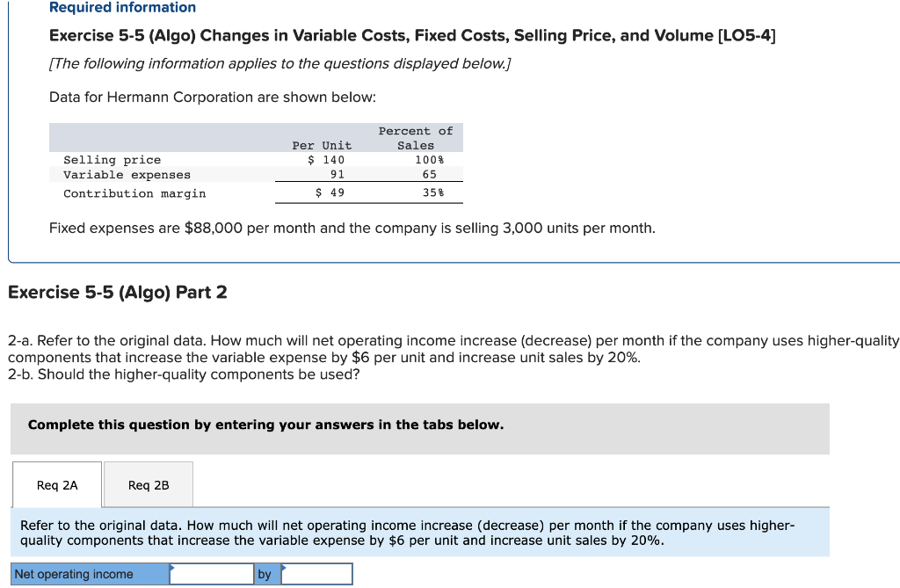Screen dimensions: 900x588
Task: Open the increase/decrease dropdown after 'by'
Action: [318, 573]
